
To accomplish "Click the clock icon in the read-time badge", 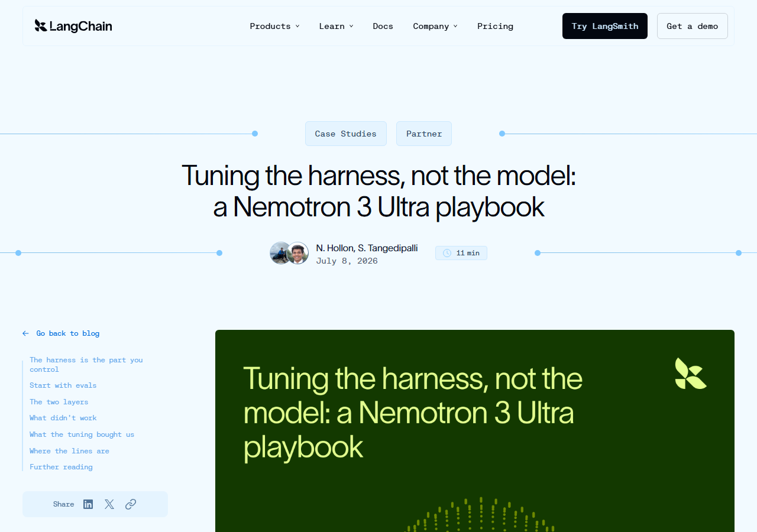I will tap(447, 253).
